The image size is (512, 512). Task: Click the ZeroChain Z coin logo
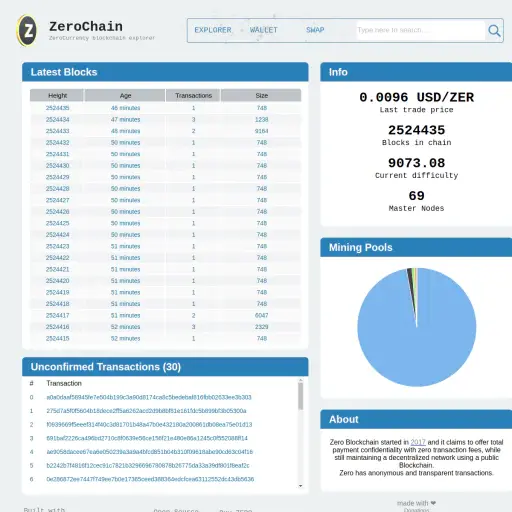pyautogui.click(x=27, y=31)
